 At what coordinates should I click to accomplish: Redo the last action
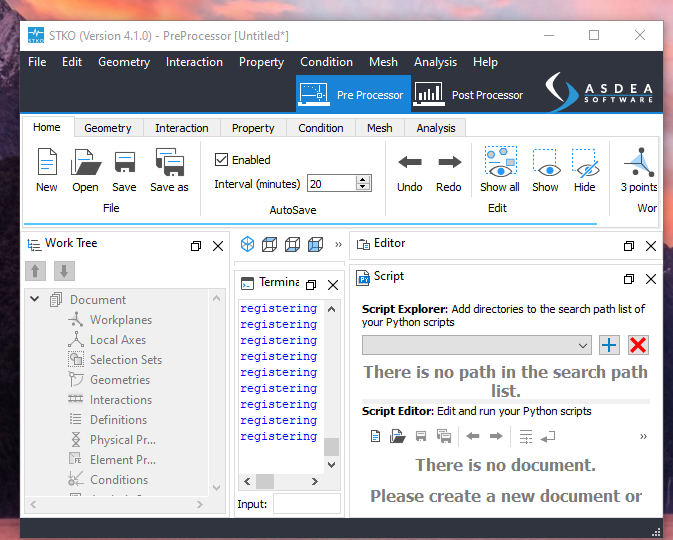[449, 162]
